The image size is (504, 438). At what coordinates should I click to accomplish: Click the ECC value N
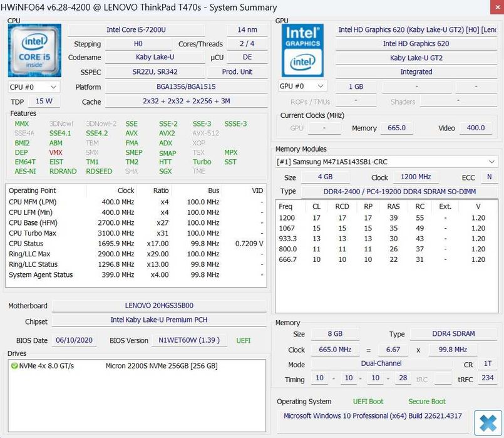tap(489, 177)
